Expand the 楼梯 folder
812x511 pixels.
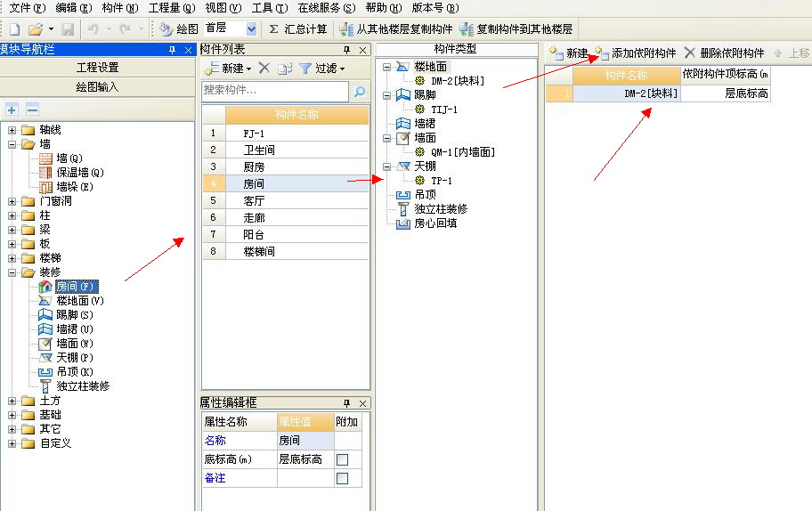click(12, 258)
